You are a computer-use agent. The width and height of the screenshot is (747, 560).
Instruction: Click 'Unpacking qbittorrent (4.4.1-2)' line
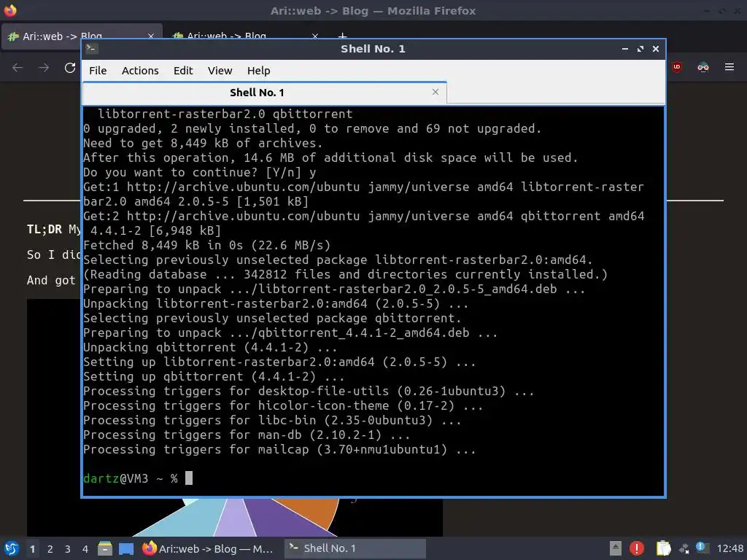click(210, 348)
